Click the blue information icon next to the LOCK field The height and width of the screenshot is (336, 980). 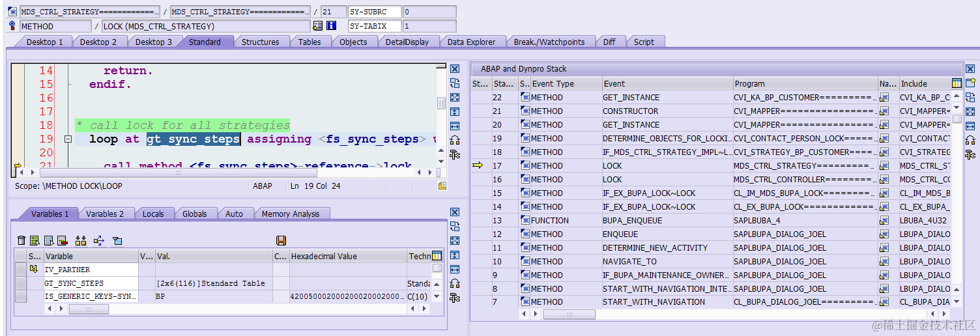(331, 26)
